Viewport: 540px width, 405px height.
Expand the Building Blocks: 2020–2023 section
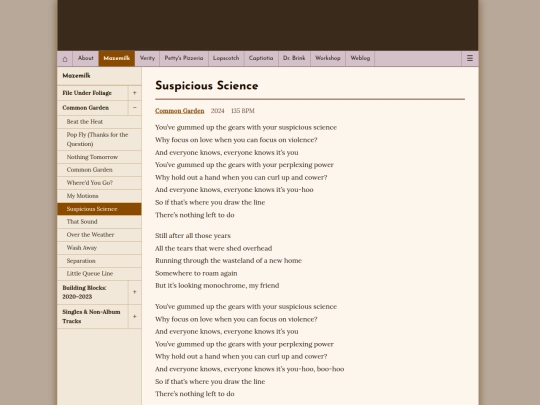(x=135, y=292)
